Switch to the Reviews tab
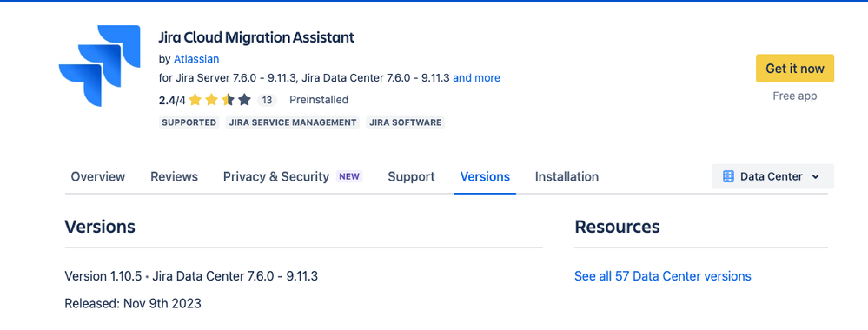The height and width of the screenshot is (330, 868). pos(174,176)
